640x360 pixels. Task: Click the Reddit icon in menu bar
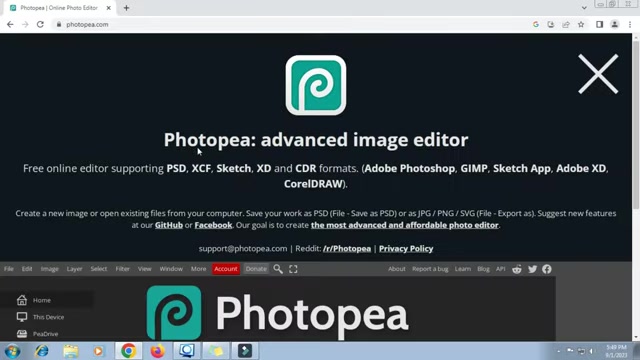517,269
